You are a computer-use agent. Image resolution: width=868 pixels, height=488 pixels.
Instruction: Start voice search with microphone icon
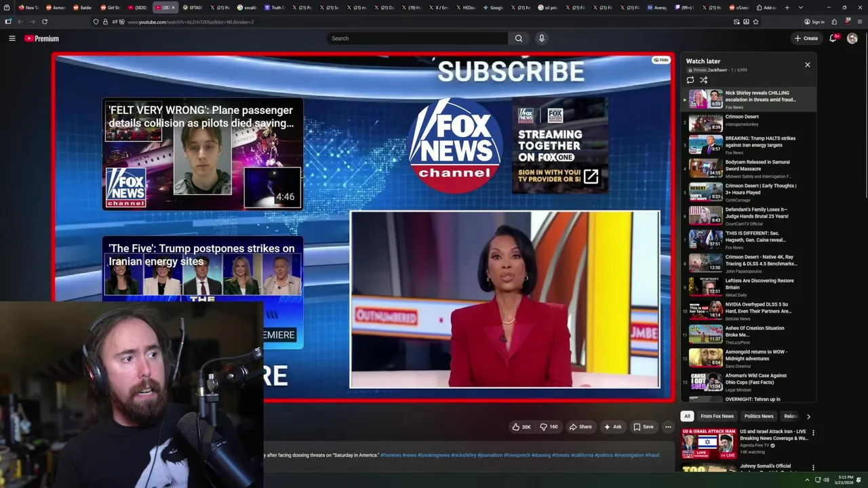[x=541, y=39]
